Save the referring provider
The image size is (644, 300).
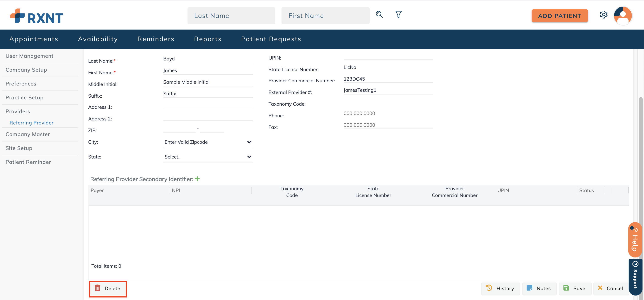pos(575,289)
